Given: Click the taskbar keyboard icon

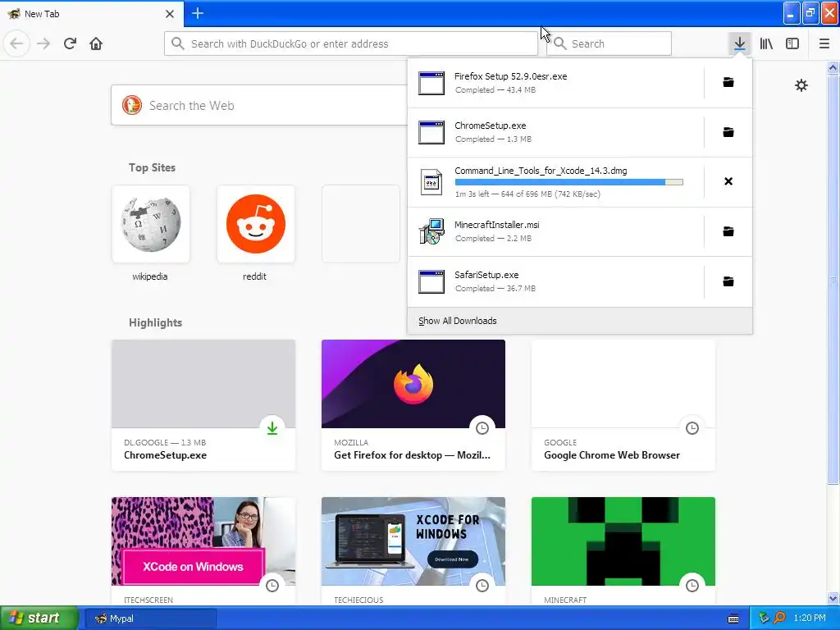Looking at the screenshot, I should point(733,619).
